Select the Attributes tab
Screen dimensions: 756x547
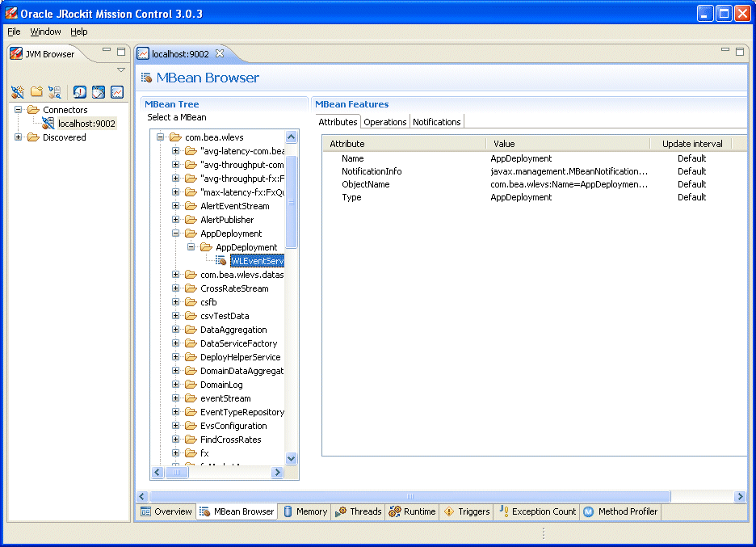[x=338, y=121]
